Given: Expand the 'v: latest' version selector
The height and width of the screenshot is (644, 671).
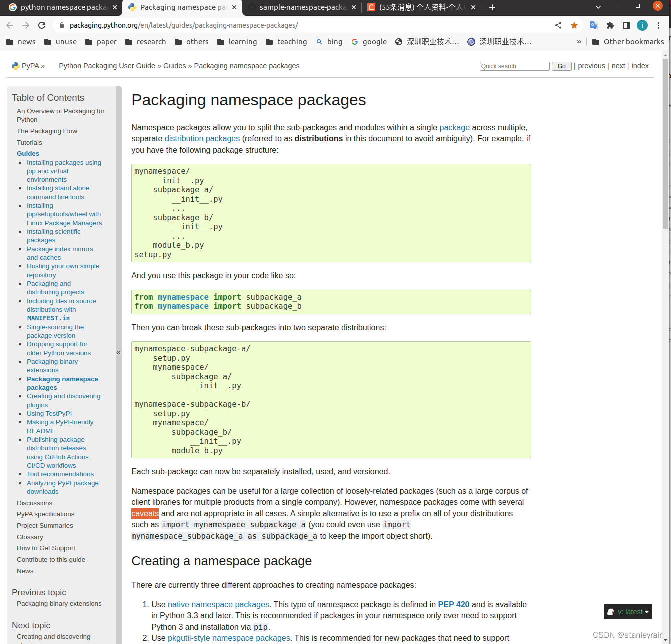Looking at the screenshot, I should pyautogui.click(x=628, y=611).
